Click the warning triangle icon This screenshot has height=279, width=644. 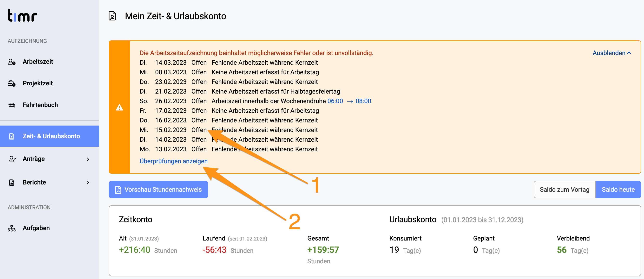119,108
